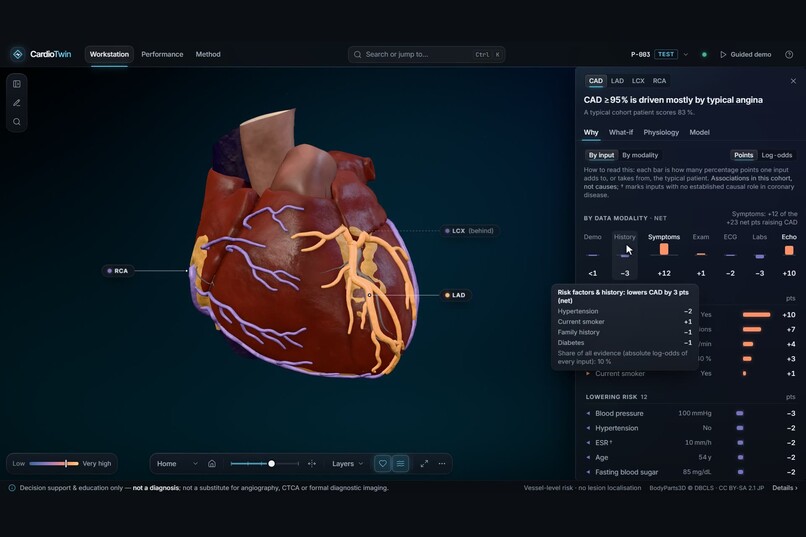Click the BodyParts3D attribution text
This screenshot has width=806, height=537.
707,488
